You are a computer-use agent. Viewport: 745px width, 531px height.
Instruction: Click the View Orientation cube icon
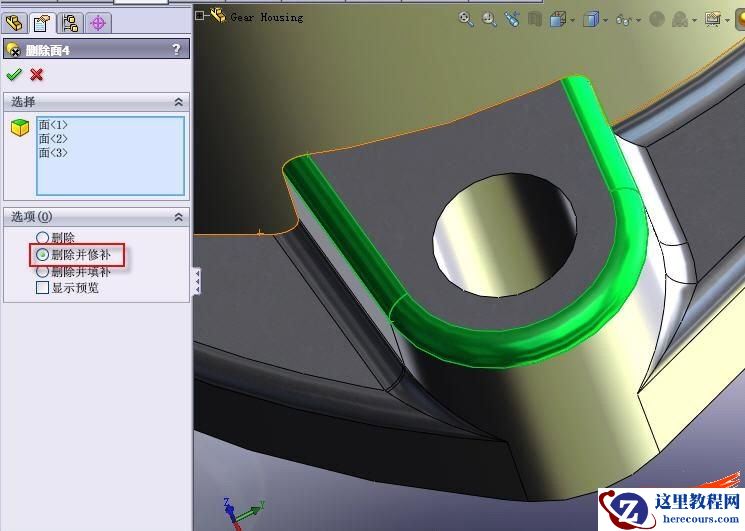(x=557, y=19)
